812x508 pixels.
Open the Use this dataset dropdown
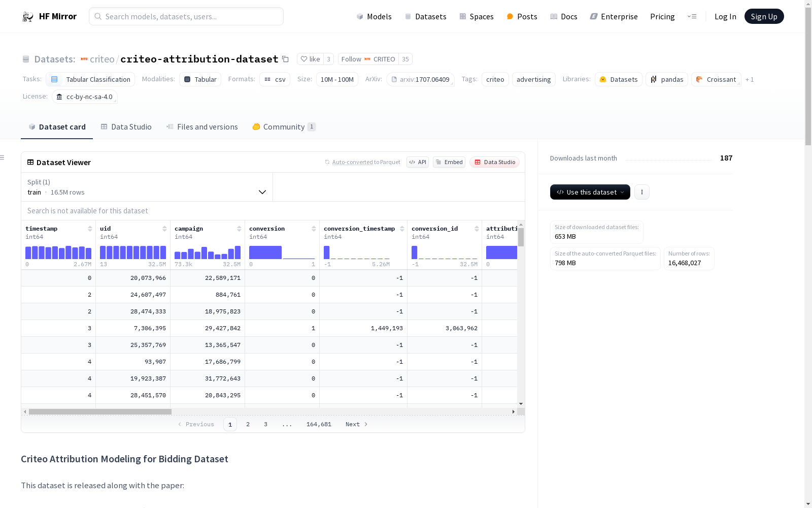click(x=590, y=192)
